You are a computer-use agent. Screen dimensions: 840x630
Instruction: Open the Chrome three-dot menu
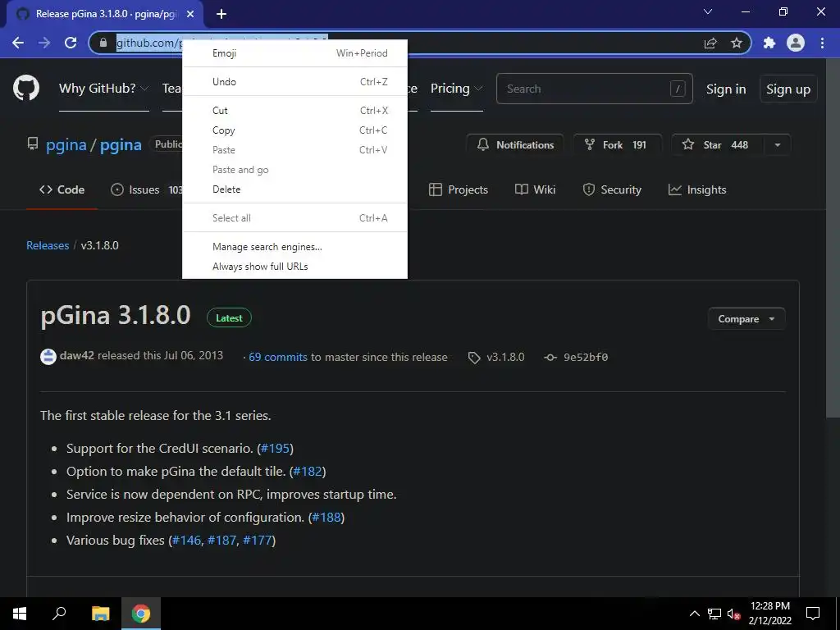[822, 43]
